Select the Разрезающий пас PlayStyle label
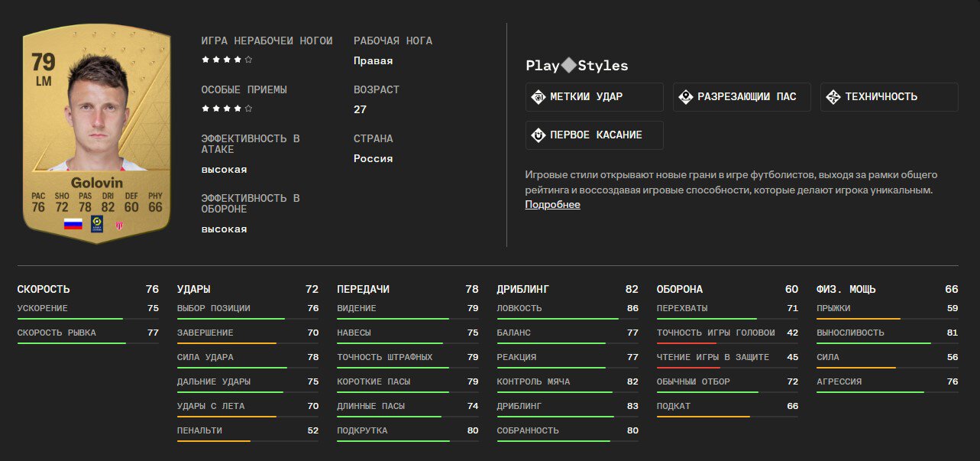The width and height of the screenshot is (980, 461). (x=747, y=97)
